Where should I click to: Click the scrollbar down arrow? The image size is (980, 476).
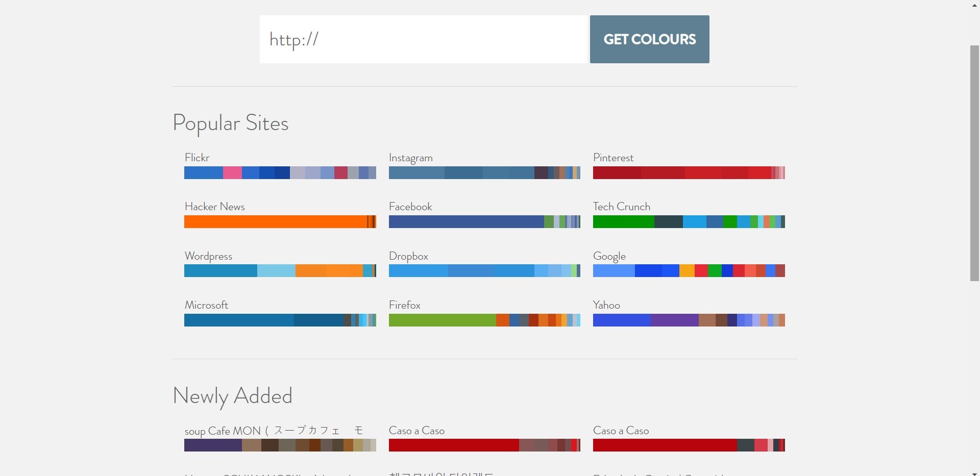[974, 473]
